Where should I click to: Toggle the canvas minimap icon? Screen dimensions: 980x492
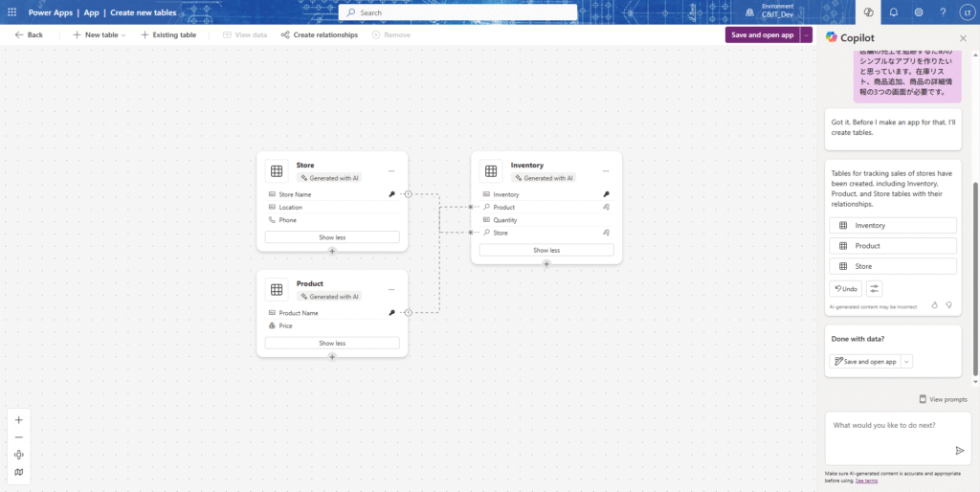coord(18,472)
